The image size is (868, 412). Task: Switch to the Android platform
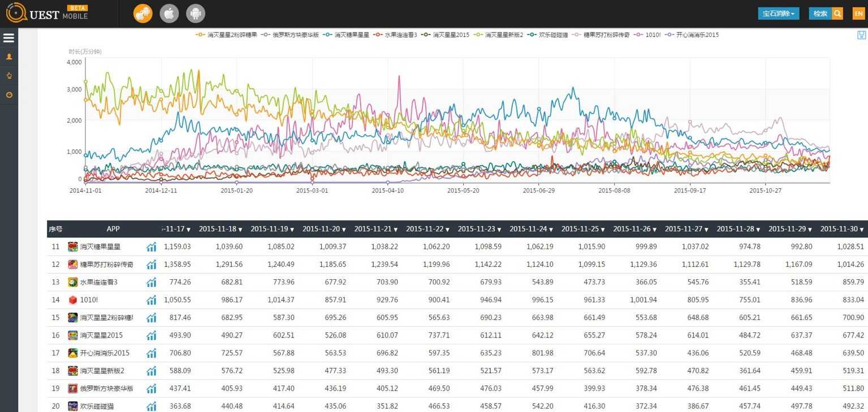196,14
